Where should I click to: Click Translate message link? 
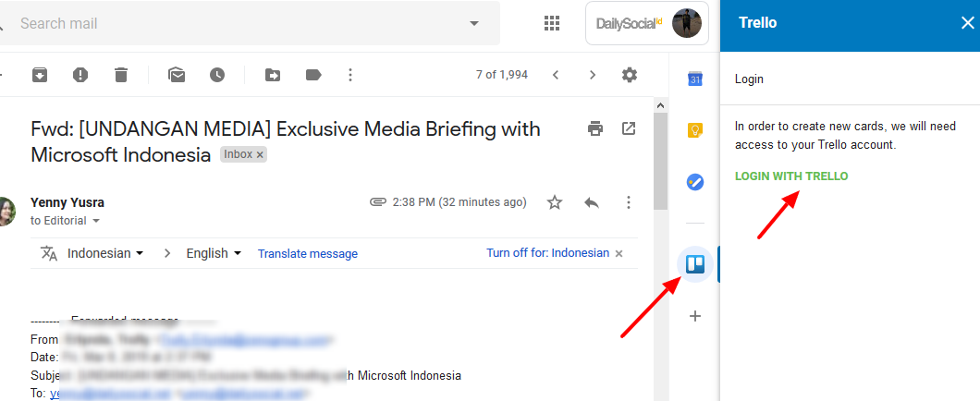pyautogui.click(x=308, y=253)
